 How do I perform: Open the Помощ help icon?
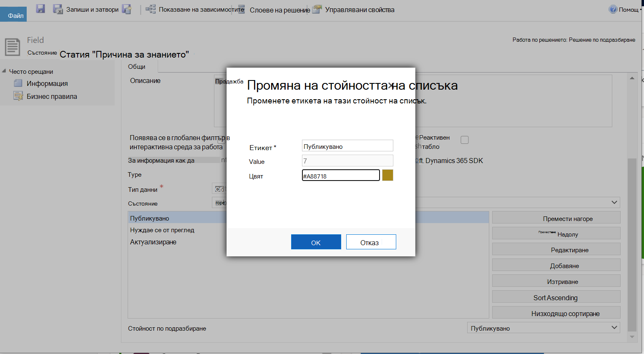[613, 9]
